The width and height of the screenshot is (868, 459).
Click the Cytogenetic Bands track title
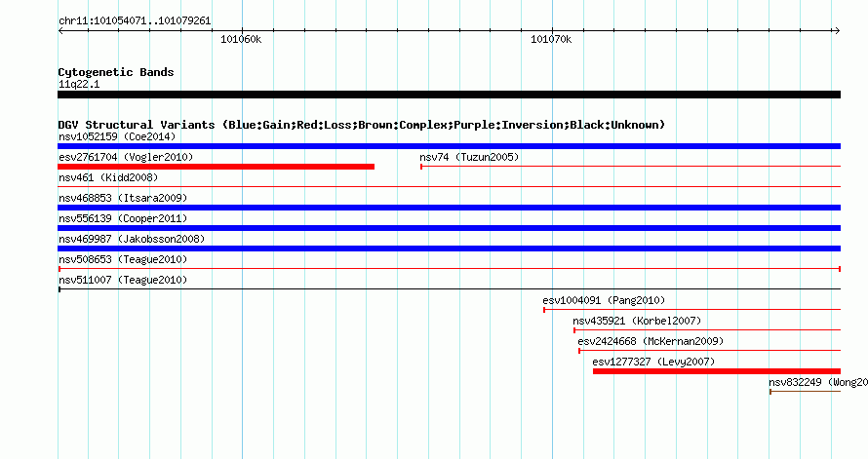click(116, 72)
